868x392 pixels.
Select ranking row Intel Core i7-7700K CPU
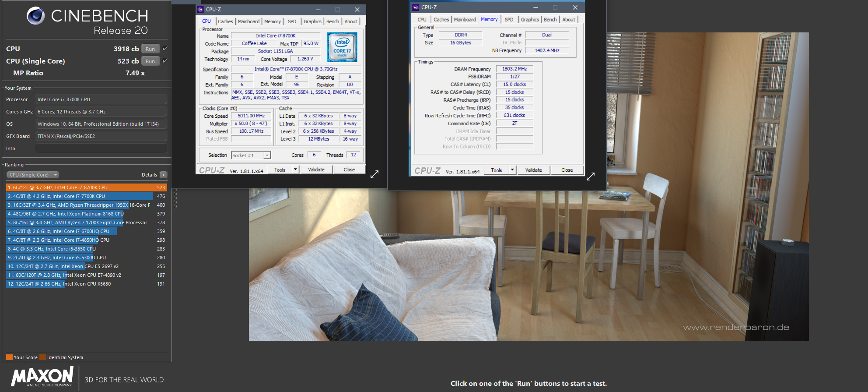coord(86,196)
